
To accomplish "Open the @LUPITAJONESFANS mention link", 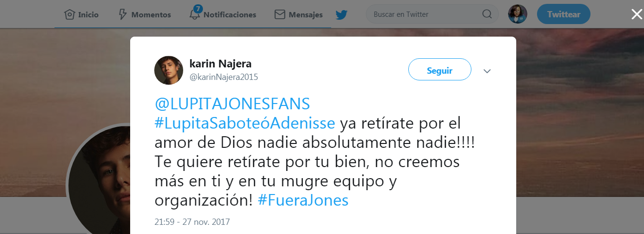I will [x=232, y=104].
